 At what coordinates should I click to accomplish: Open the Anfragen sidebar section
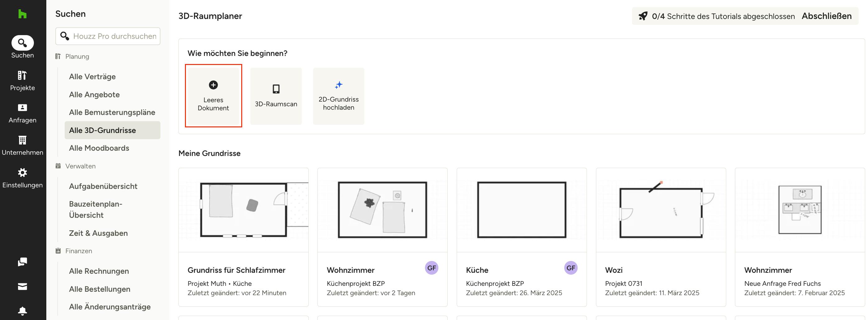coord(22,113)
